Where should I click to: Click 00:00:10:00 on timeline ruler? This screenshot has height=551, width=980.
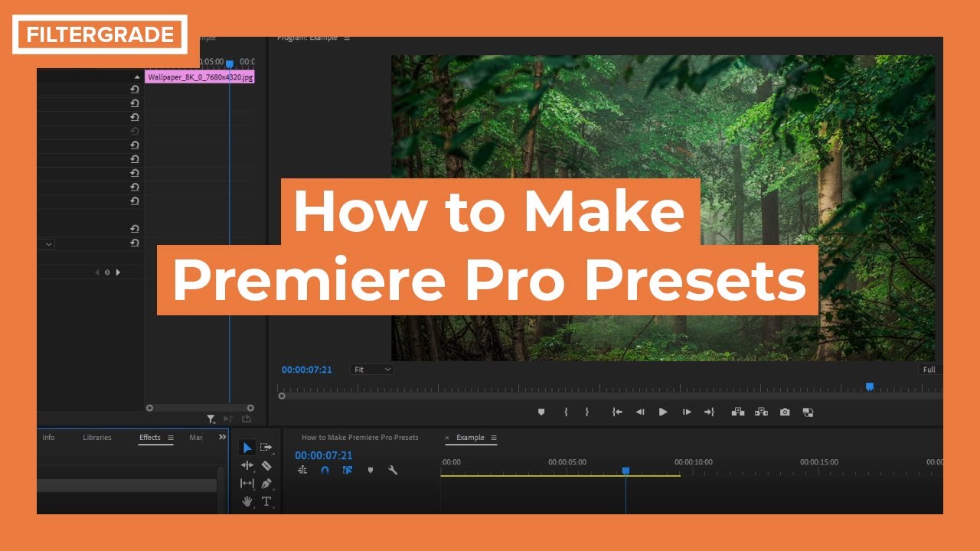click(x=694, y=462)
